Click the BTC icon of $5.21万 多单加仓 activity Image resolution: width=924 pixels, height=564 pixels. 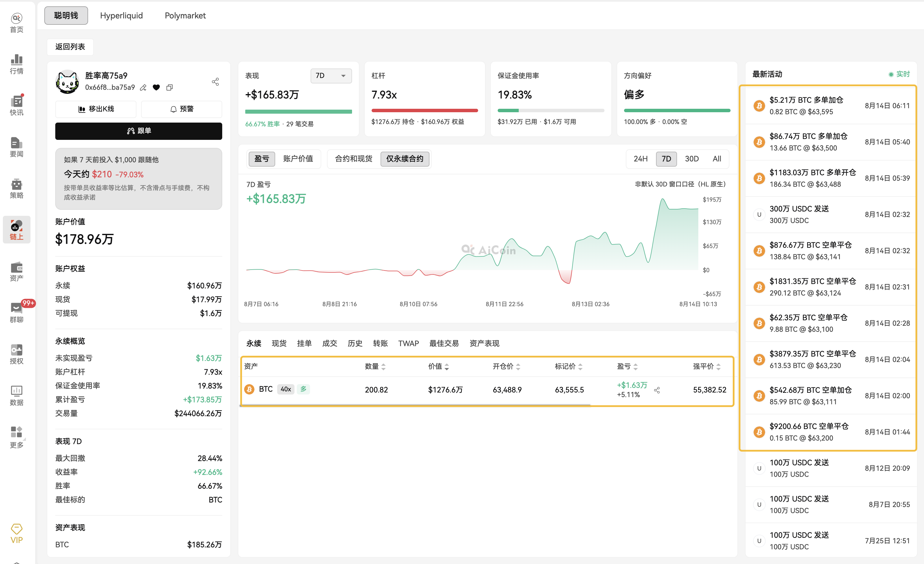[x=759, y=106]
